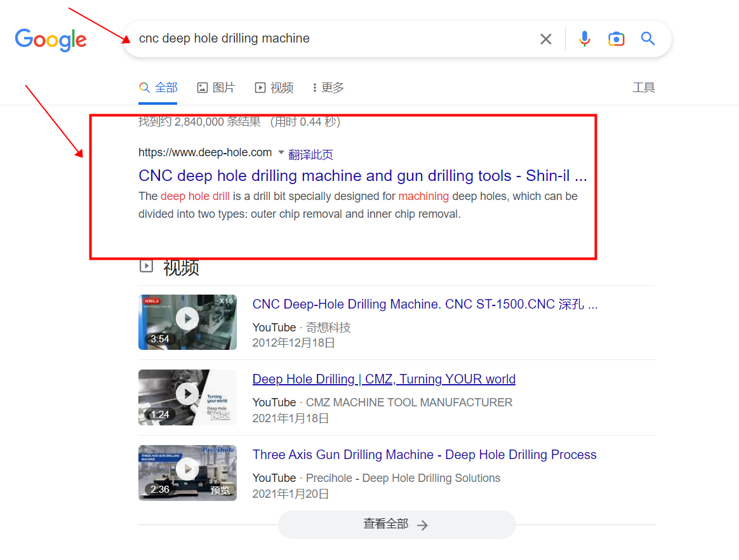739x560 pixels.
Task: Click the date 2021年1月18日
Action: tap(291, 418)
